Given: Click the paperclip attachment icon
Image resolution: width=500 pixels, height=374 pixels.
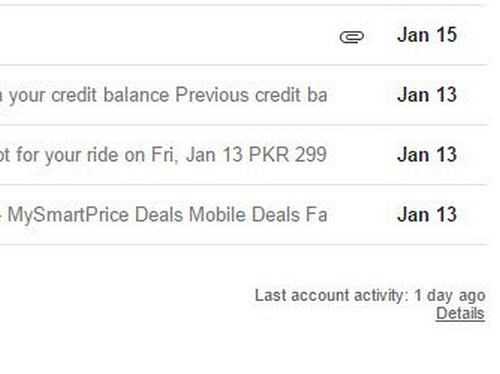Looking at the screenshot, I should coord(352,37).
